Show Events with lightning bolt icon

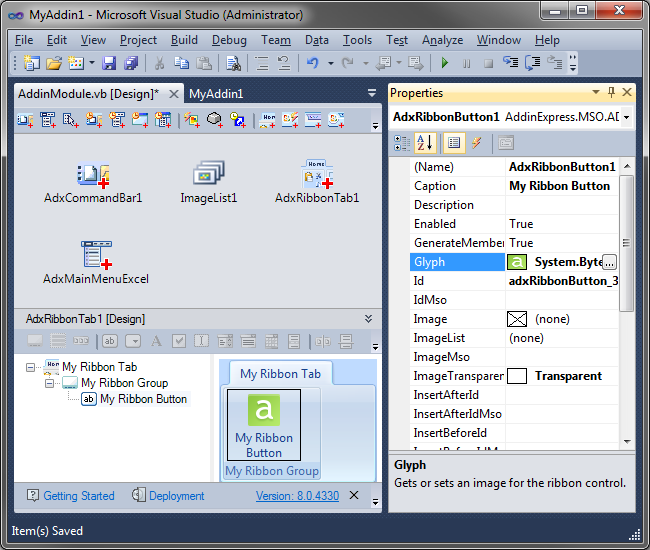click(477, 143)
